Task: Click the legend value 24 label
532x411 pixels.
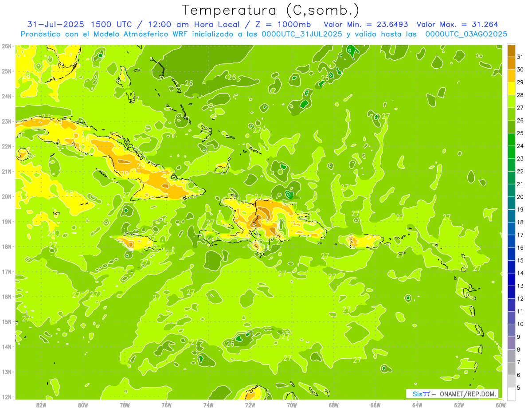Action: (520, 146)
